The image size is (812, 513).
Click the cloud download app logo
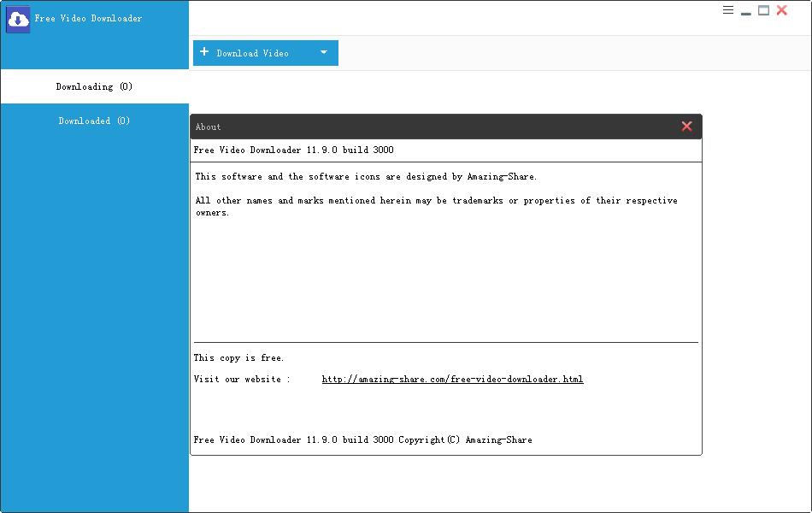18,19
